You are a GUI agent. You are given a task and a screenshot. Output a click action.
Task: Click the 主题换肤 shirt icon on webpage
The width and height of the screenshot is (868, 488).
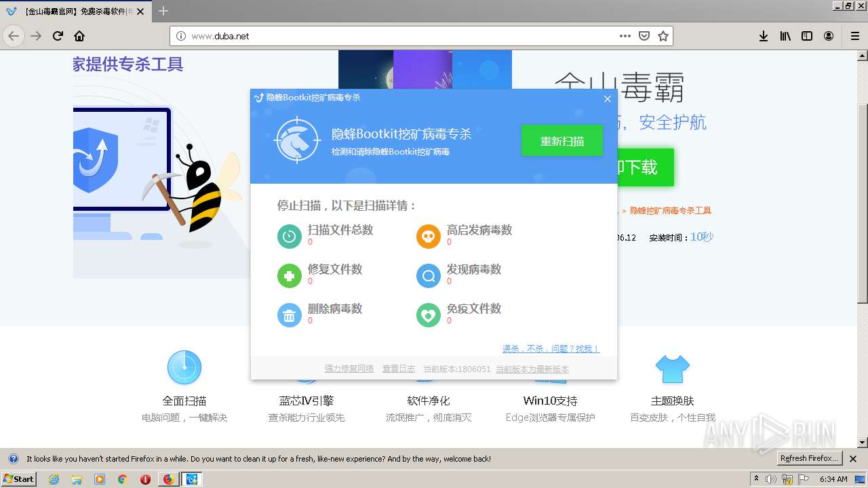pyautogui.click(x=672, y=369)
